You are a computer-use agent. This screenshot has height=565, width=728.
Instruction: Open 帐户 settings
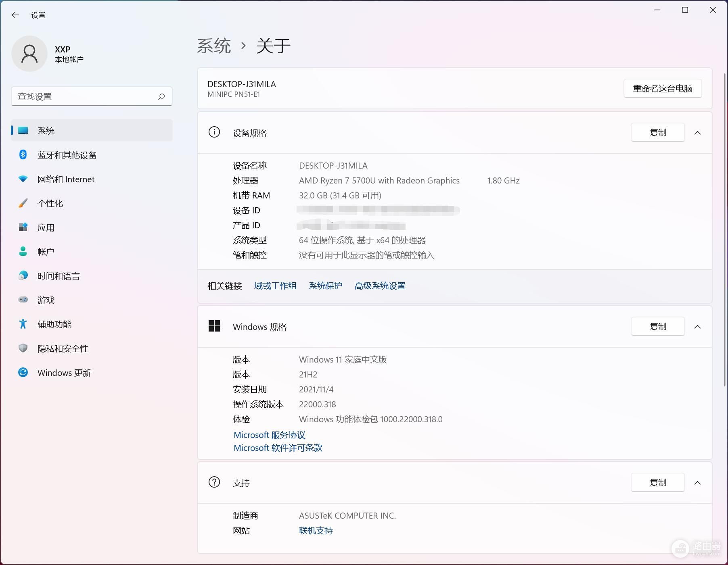click(x=92, y=252)
